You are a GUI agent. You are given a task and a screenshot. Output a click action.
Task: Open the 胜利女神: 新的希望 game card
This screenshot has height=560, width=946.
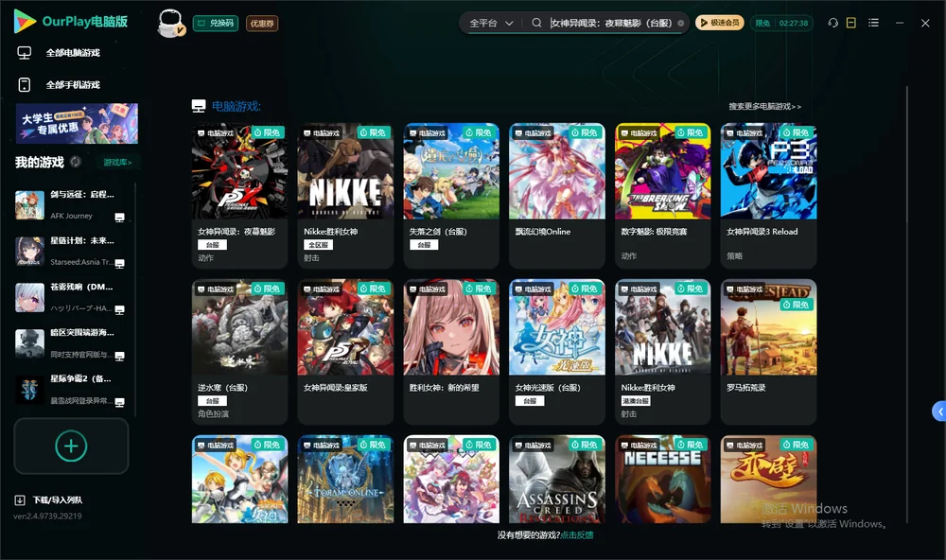pos(451,352)
